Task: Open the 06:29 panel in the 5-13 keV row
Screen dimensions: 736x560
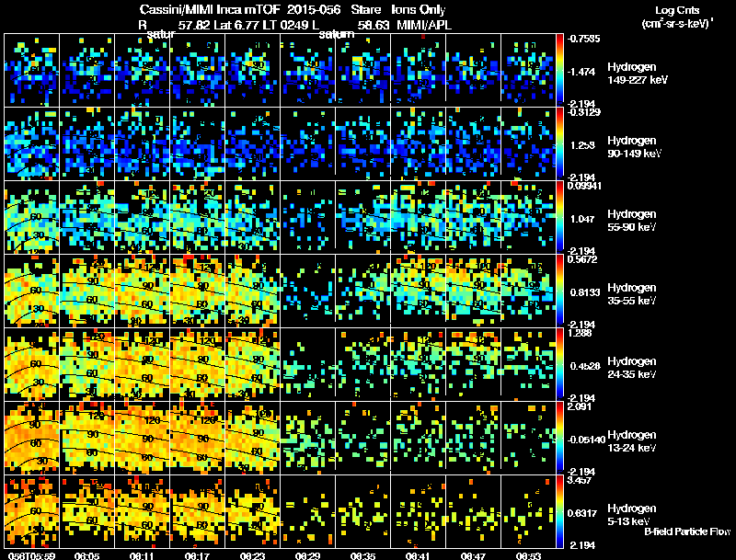Action: tap(308, 511)
